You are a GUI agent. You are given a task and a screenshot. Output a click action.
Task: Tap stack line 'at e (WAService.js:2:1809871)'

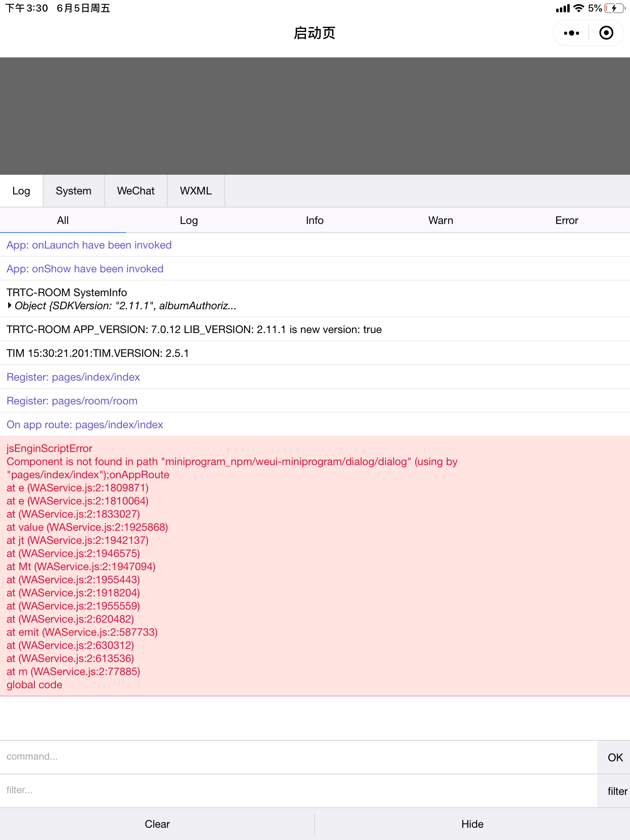coord(78,488)
